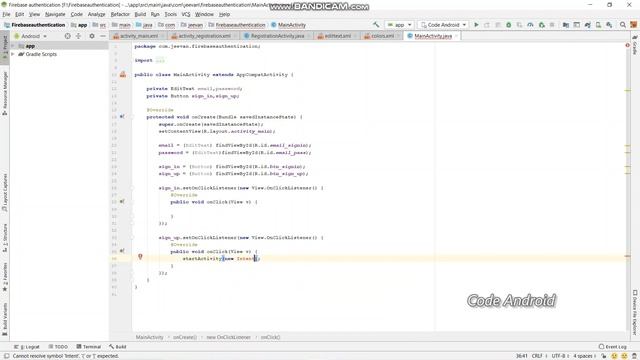Image resolution: width=640 pixels, height=360 pixels.
Task: Switch to activity_main.xml tab
Action: 139,36
